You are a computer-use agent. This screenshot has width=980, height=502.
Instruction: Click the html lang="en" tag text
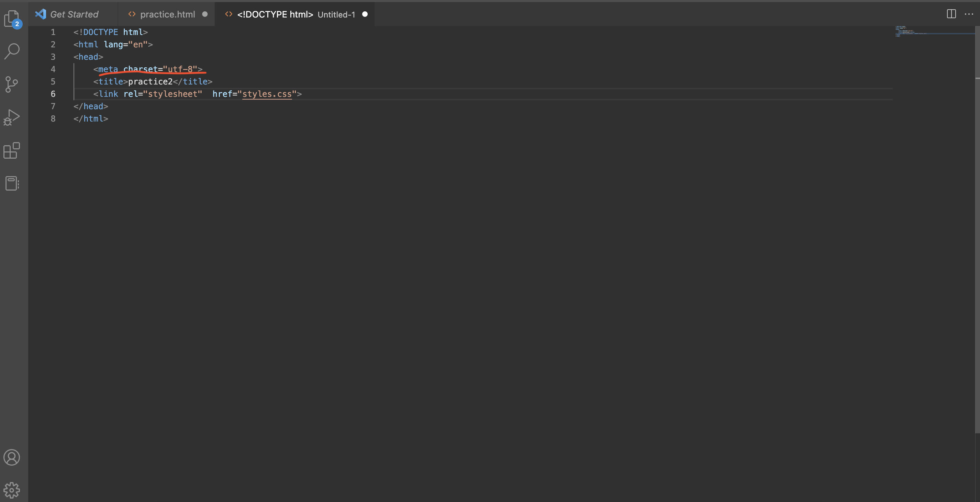pyautogui.click(x=113, y=44)
